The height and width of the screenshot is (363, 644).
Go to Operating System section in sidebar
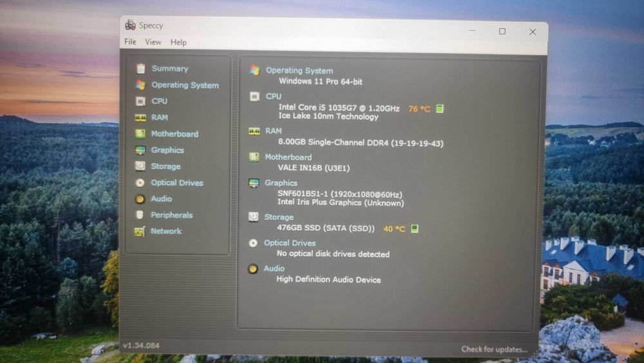[x=185, y=85]
